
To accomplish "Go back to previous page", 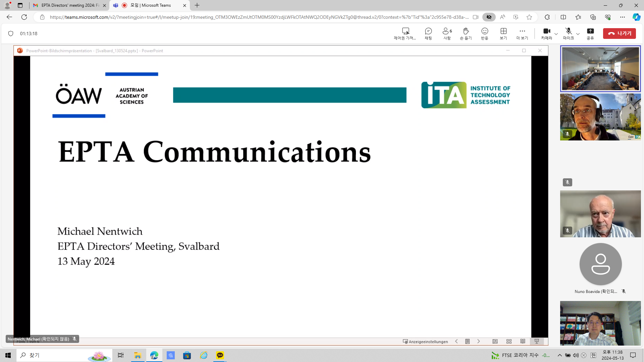I will (x=9, y=17).
